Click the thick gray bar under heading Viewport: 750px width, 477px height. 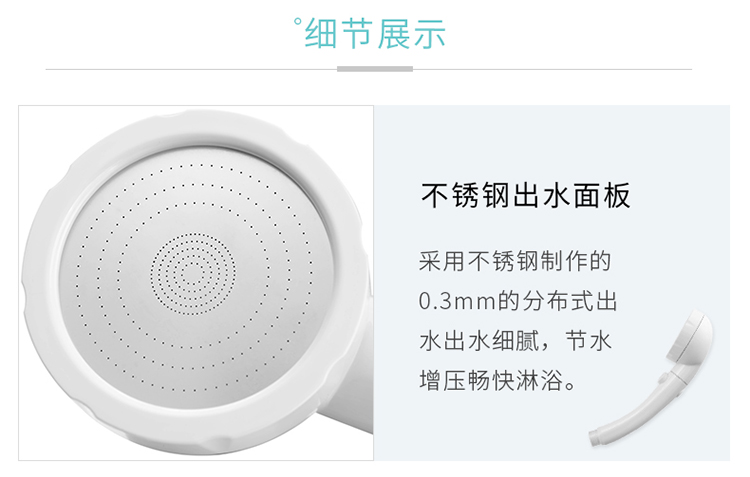[375, 69]
